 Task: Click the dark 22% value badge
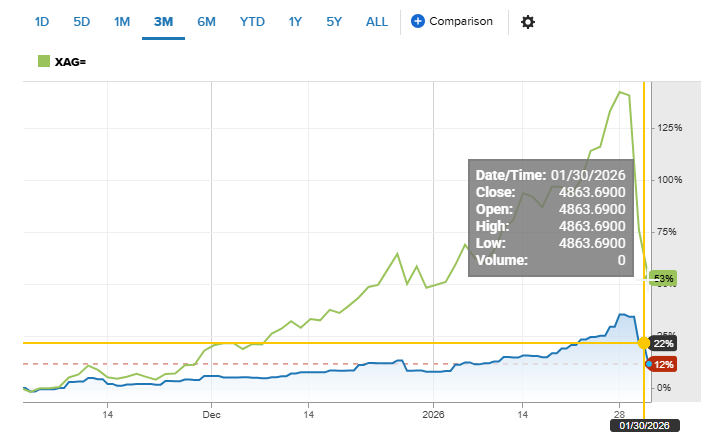pos(664,343)
